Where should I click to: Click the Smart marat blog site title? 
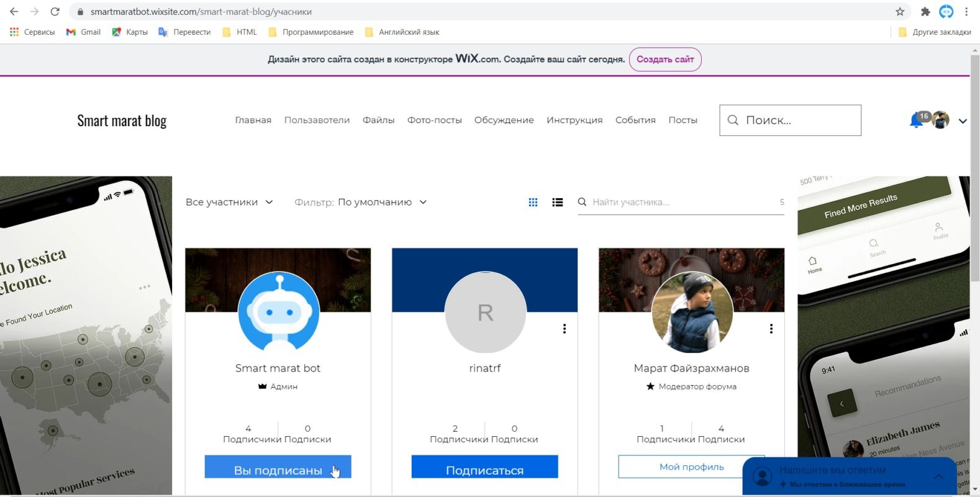pos(122,121)
